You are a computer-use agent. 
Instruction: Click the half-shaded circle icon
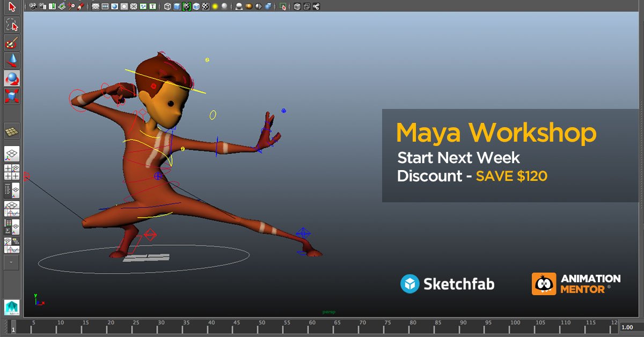258,6
